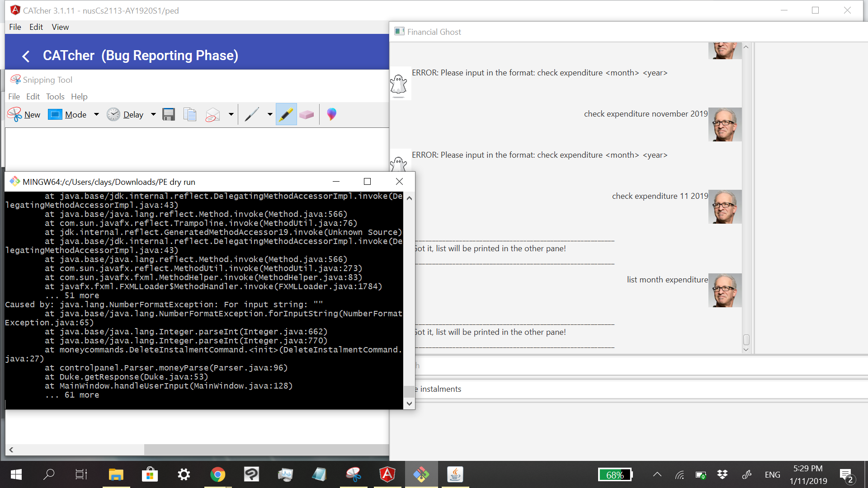Click the Save Snip floppy icon
Screen dimensions: 868x488
point(169,114)
